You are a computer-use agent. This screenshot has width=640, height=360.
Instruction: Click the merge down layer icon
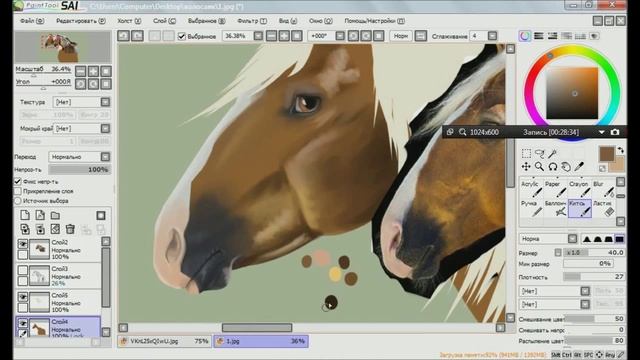(40, 229)
